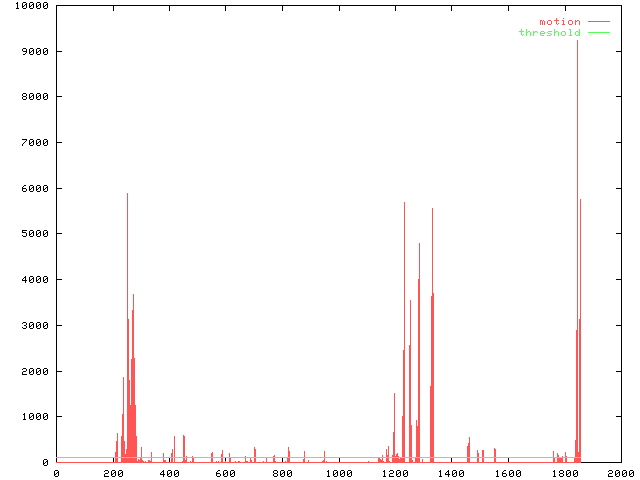This screenshot has width=640, height=480.
Task: Click the "motion" legend label
Action: pyautogui.click(x=560, y=22)
